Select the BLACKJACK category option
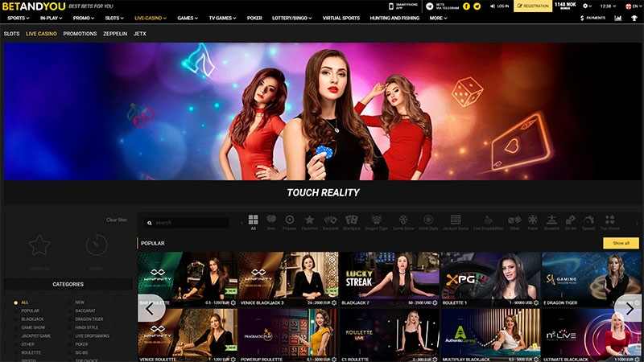The image size is (644, 362). [32, 319]
